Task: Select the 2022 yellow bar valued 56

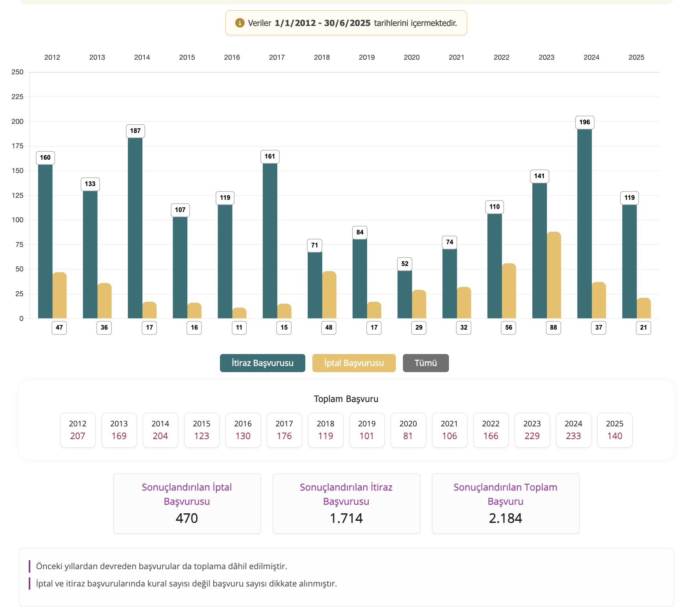Action: click(x=509, y=291)
